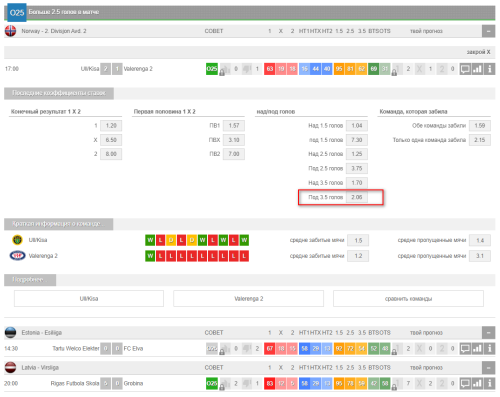Viewport: 500px width, 397px height.
Task: Collapse the Latvia Virsliga league section
Action: (488, 367)
